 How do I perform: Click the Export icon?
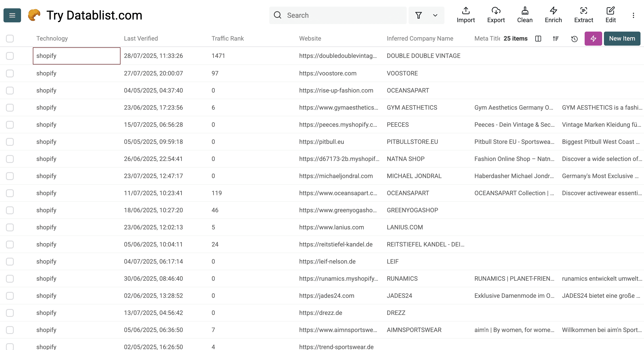coord(496,15)
